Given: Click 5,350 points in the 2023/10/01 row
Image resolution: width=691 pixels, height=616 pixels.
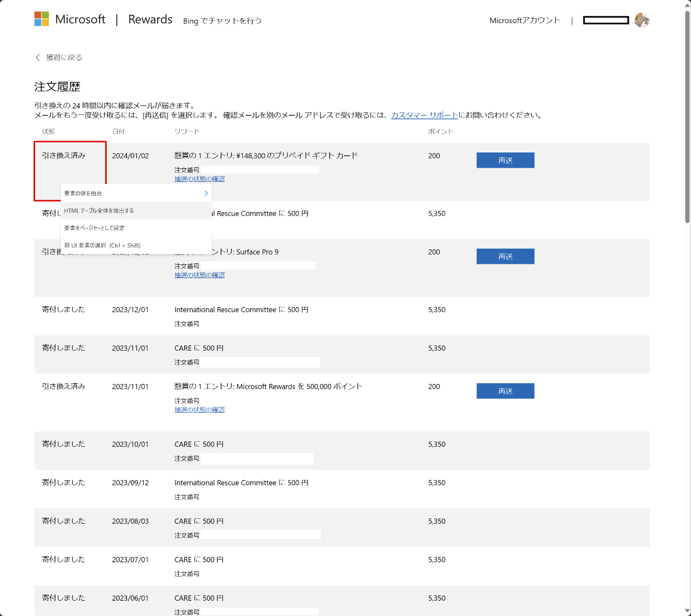Looking at the screenshot, I should (437, 444).
